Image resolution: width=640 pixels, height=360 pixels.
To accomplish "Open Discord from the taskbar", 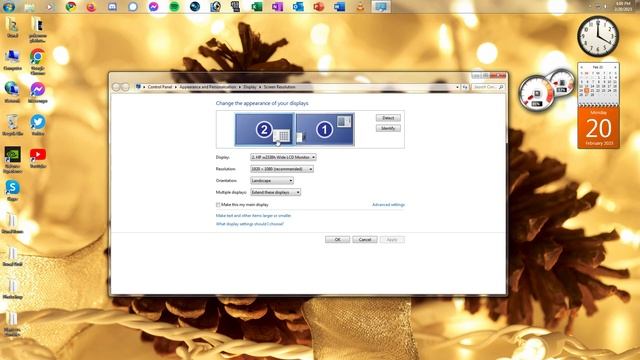I will click(x=112, y=7).
